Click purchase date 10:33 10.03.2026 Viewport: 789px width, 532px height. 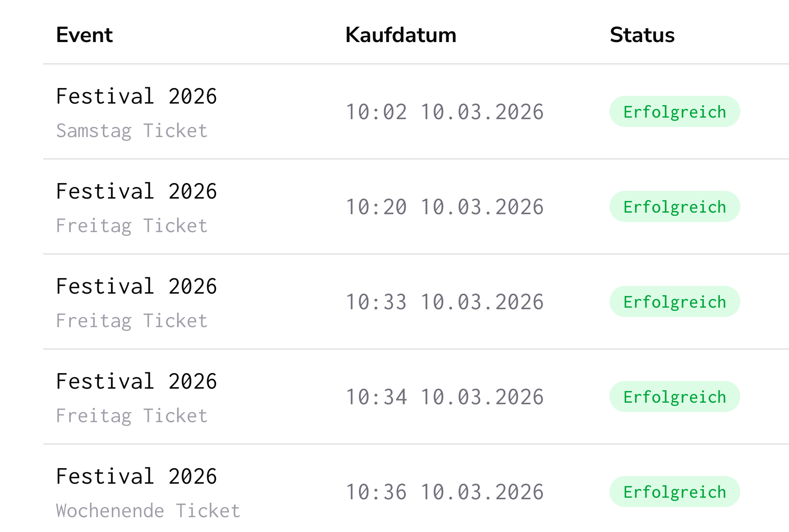pyautogui.click(x=445, y=302)
